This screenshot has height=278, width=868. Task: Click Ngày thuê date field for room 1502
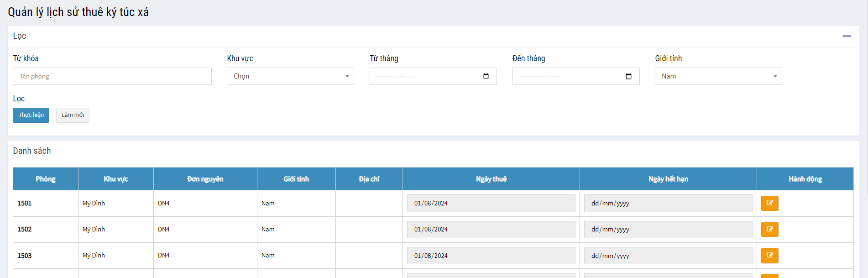491,230
